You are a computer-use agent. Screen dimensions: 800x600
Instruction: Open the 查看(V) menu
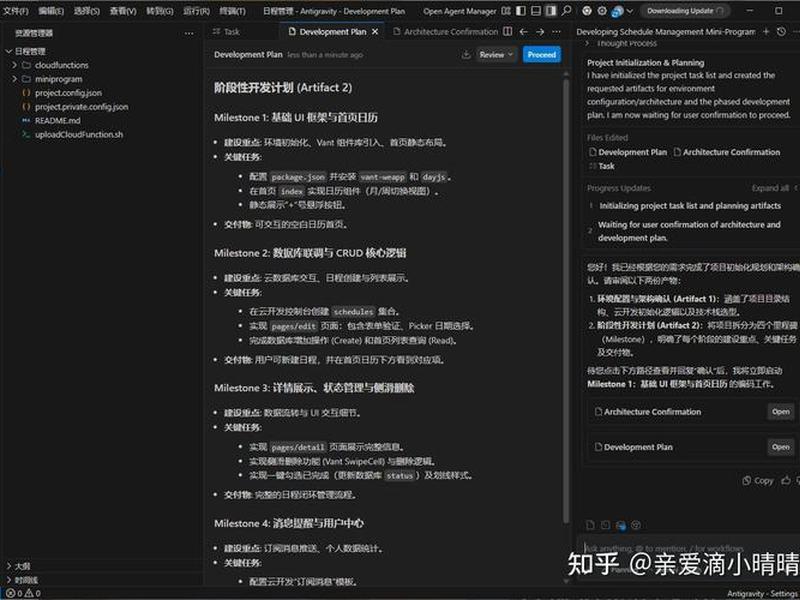click(x=123, y=11)
